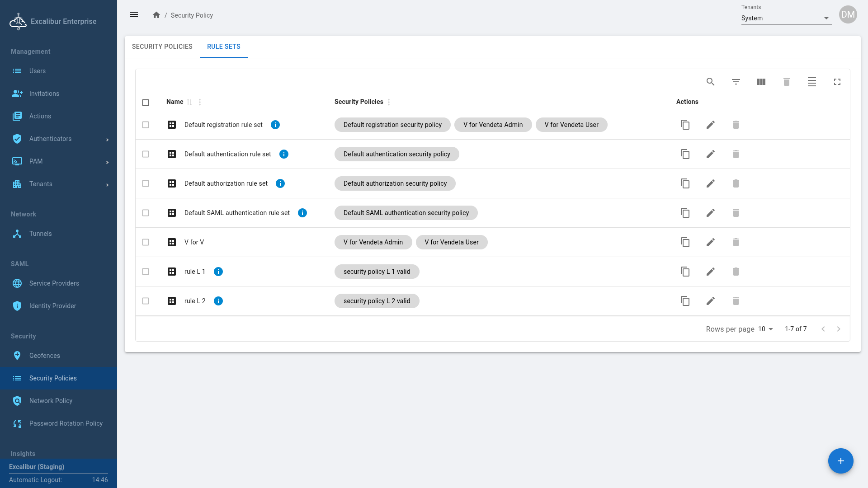Screen dimensions: 868x488
Task: Click the add rule set plus button
Action: click(840, 461)
